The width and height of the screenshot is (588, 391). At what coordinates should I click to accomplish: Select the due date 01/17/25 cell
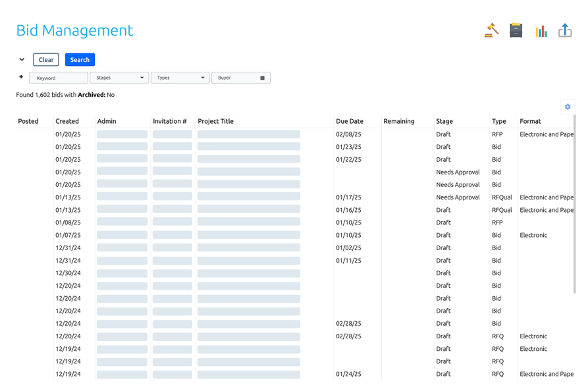pyautogui.click(x=348, y=197)
